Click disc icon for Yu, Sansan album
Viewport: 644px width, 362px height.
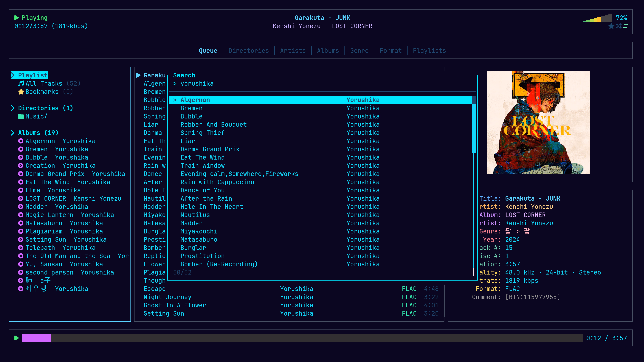click(21, 264)
